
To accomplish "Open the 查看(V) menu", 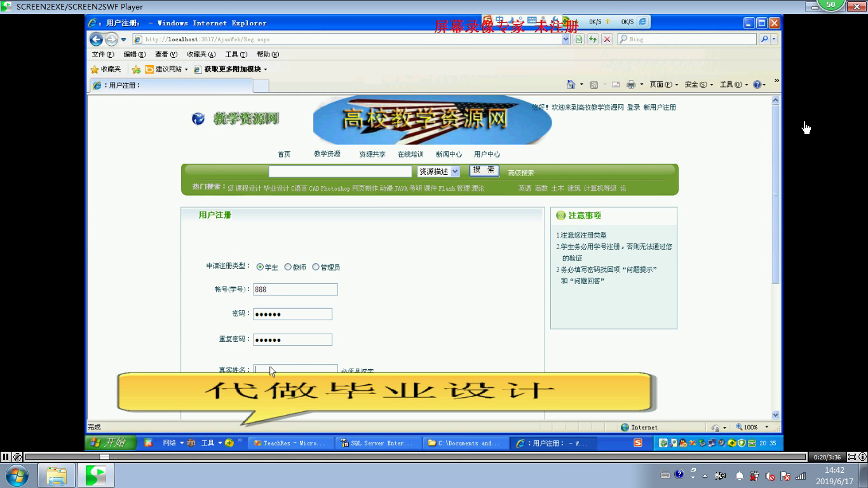I will pos(166,55).
